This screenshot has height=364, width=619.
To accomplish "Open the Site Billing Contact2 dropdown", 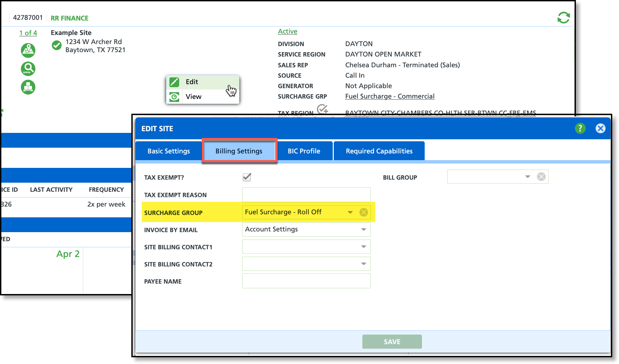I will click(364, 264).
